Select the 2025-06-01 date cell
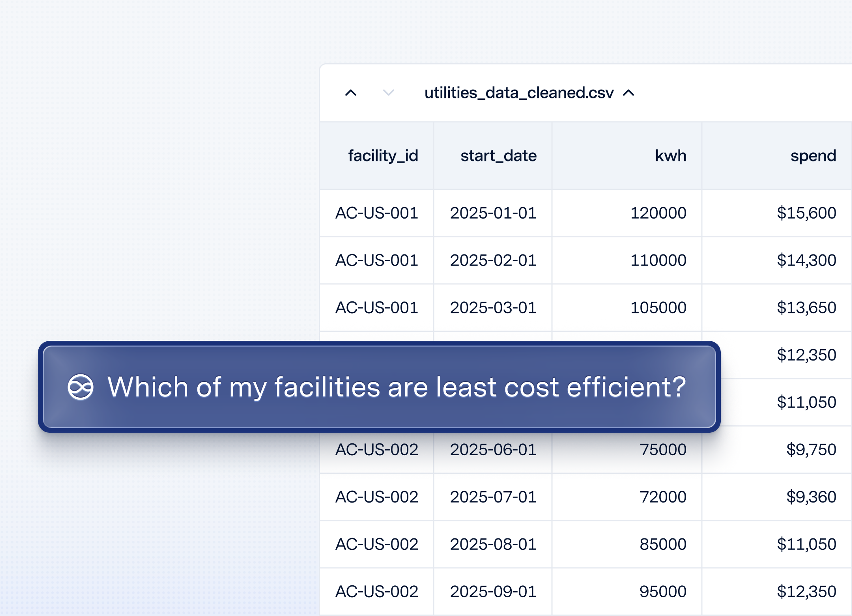Viewport: 852px width, 616px height. [493, 453]
